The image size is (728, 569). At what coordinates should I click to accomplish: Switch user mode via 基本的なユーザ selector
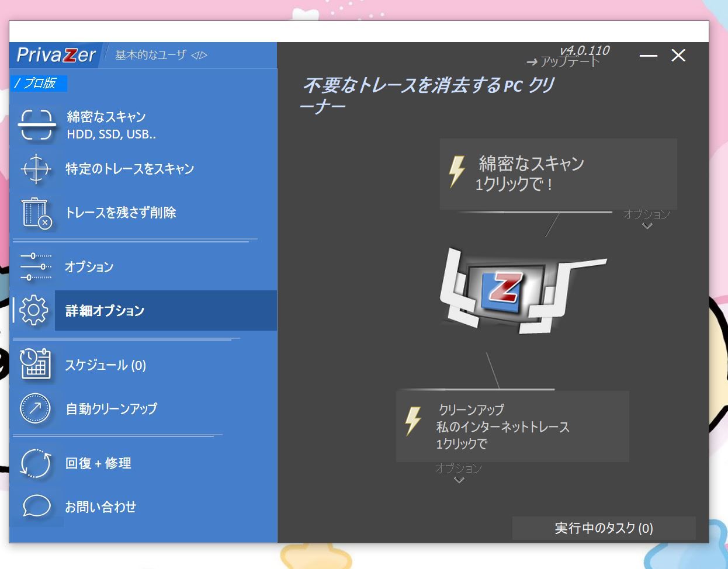[161, 55]
